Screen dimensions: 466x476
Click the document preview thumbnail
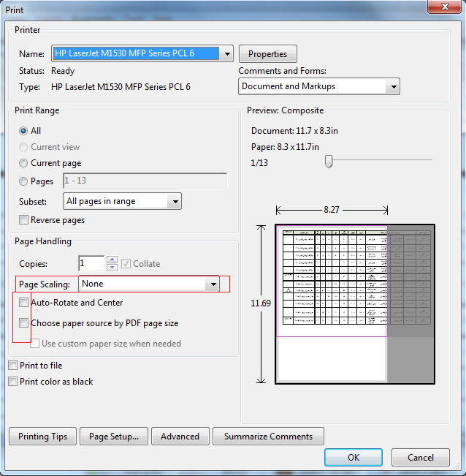[x=354, y=303]
